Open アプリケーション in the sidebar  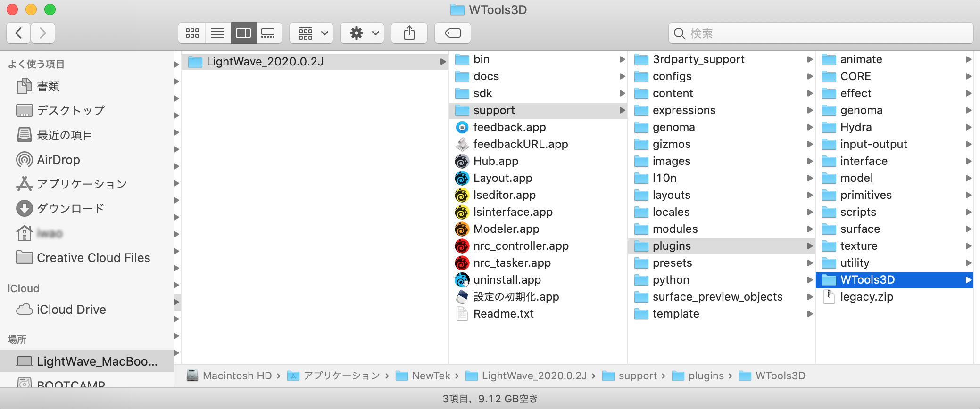click(72, 184)
